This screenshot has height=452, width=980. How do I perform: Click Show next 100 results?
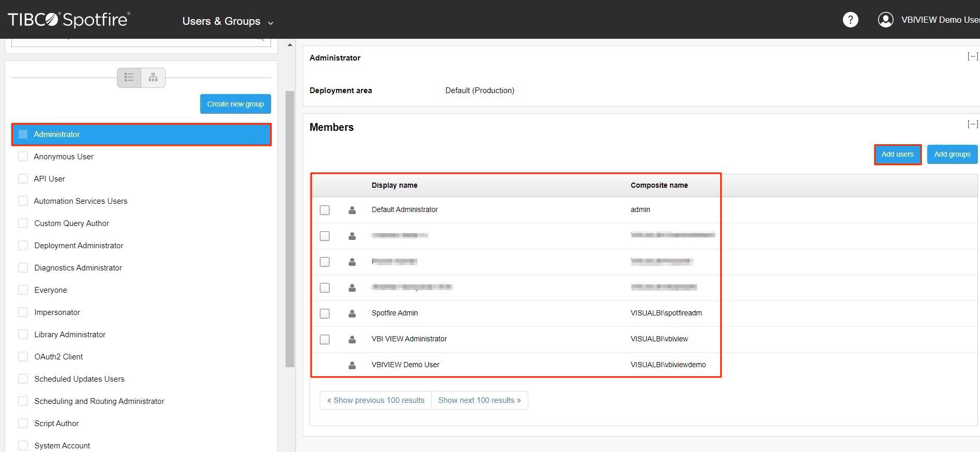click(480, 400)
